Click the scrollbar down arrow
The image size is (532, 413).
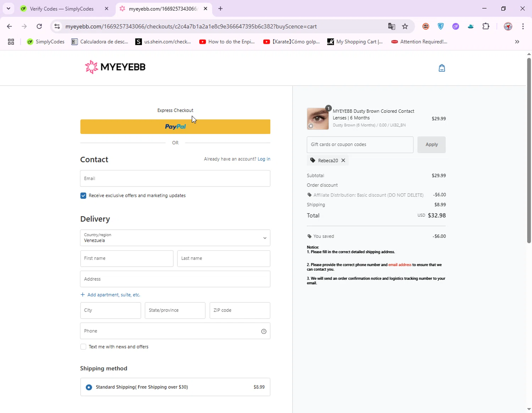[529, 409]
